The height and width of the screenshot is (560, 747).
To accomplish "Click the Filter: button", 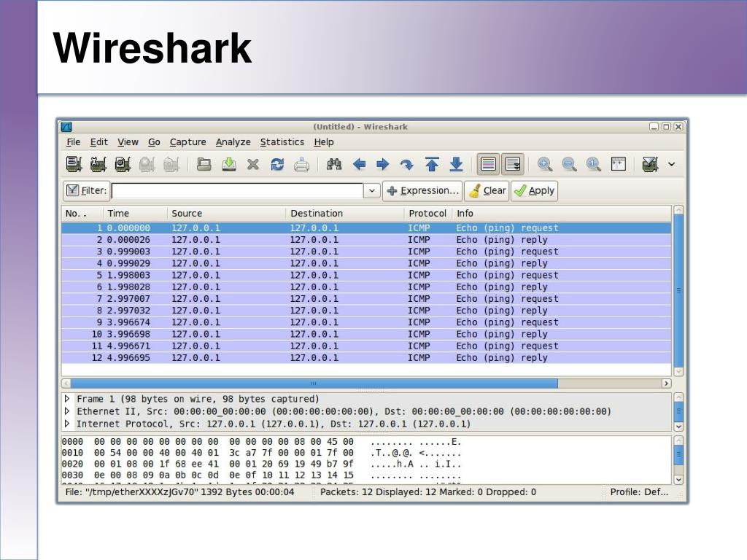I will pos(86,191).
